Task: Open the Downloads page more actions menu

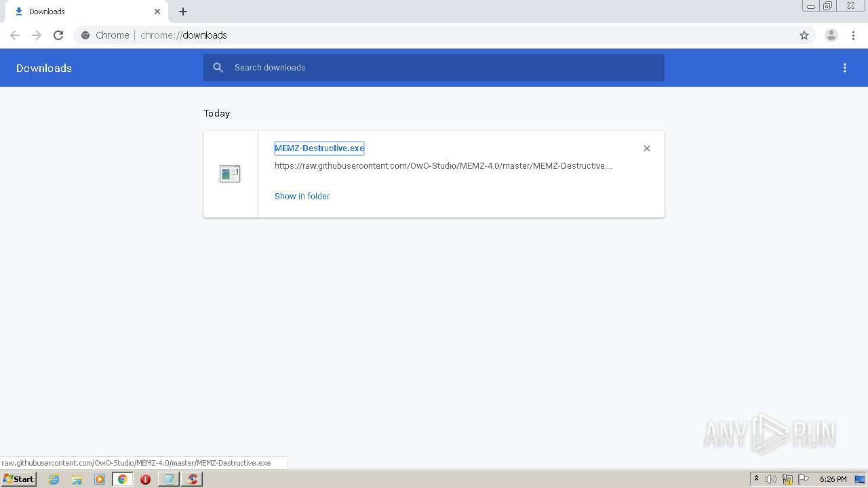Action: pos(845,68)
